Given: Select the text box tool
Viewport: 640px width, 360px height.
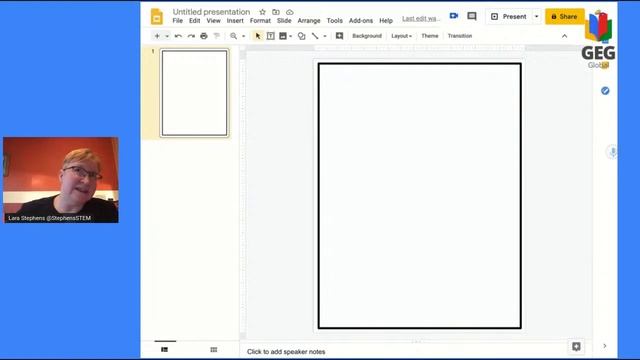Looking at the screenshot, I should pos(270,36).
